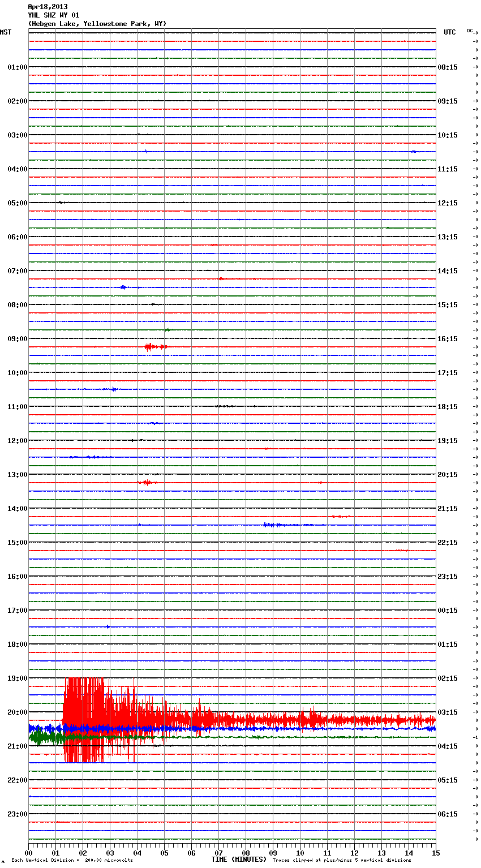481x868 pixels.
Task: Select the 08:00 MST row label
Action: [17, 305]
